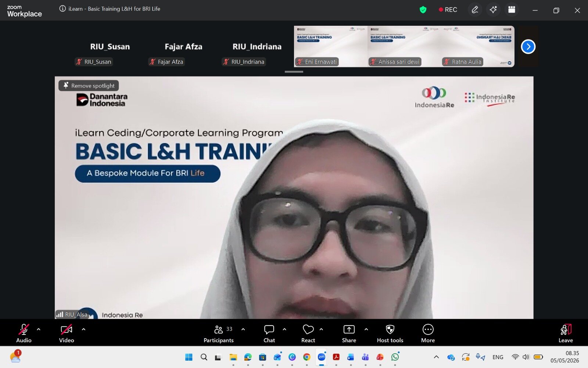Click microphone location tray icon

(x=480, y=357)
